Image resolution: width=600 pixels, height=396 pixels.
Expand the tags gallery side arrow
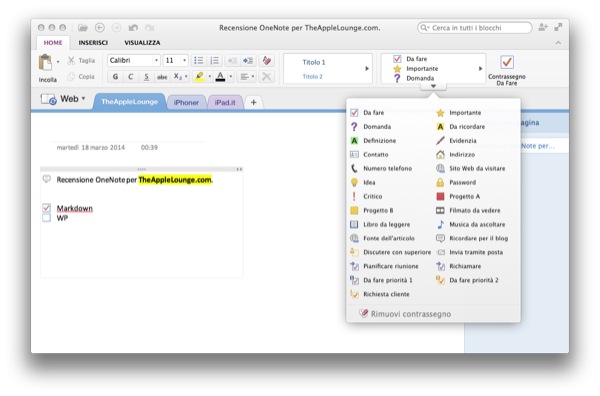pos(480,68)
